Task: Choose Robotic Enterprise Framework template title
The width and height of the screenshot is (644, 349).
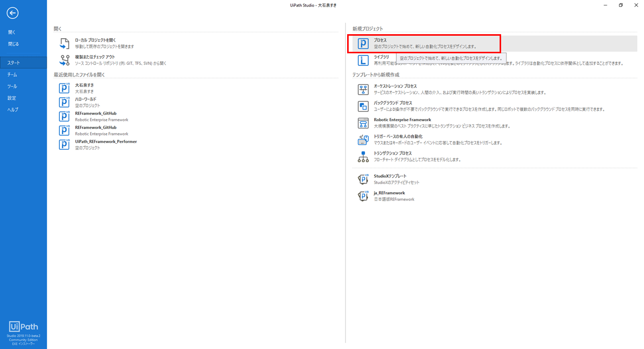Action: [403, 120]
